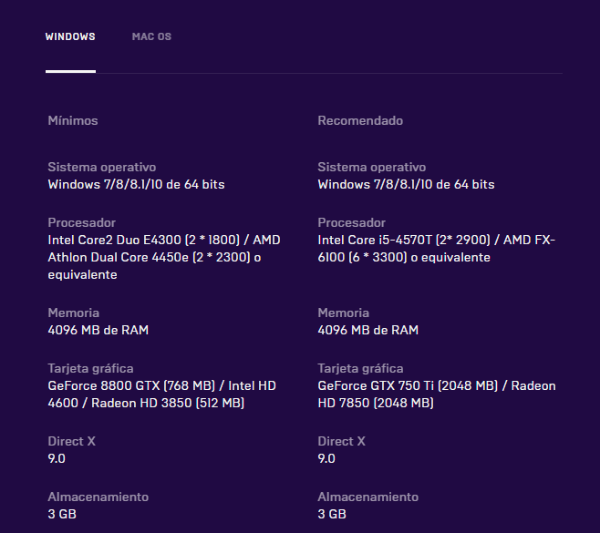Viewport: 600px width, 533px height.
Task: Select Tarjeta gráfica label in the recommended column
Action: pyautogui.click(x=360, y=369)
